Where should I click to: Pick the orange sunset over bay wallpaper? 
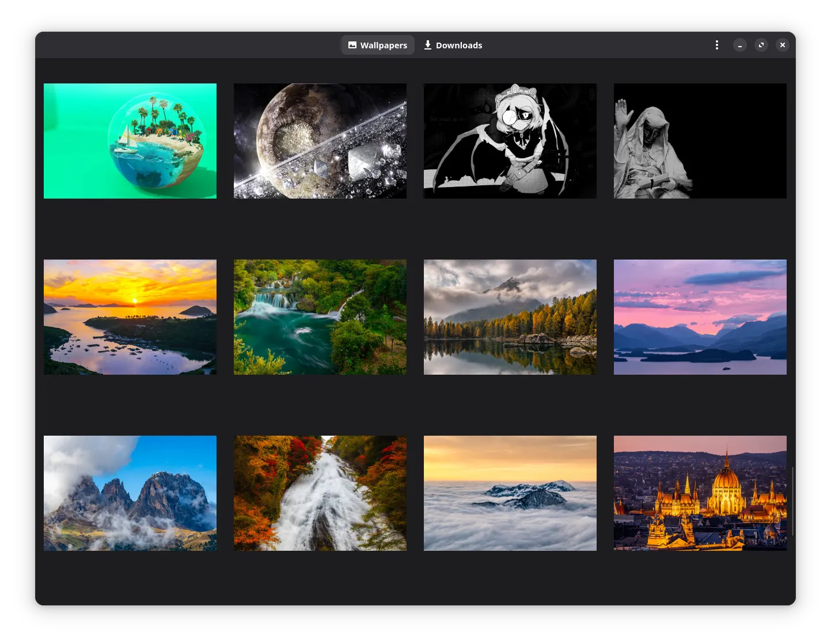coord(130,317)
